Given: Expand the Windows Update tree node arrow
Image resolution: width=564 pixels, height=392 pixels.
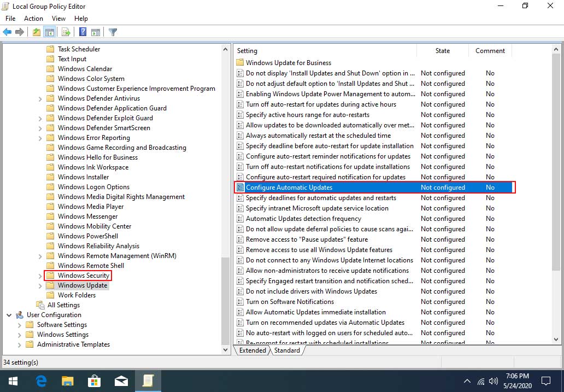Looking at the screenshot, I should tap(40, 285).
